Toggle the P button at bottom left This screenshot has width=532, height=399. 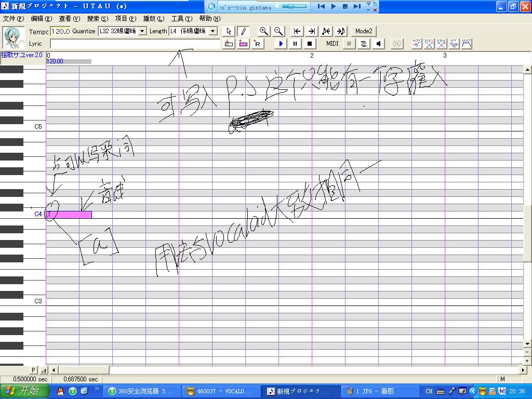tap(33, 370)
